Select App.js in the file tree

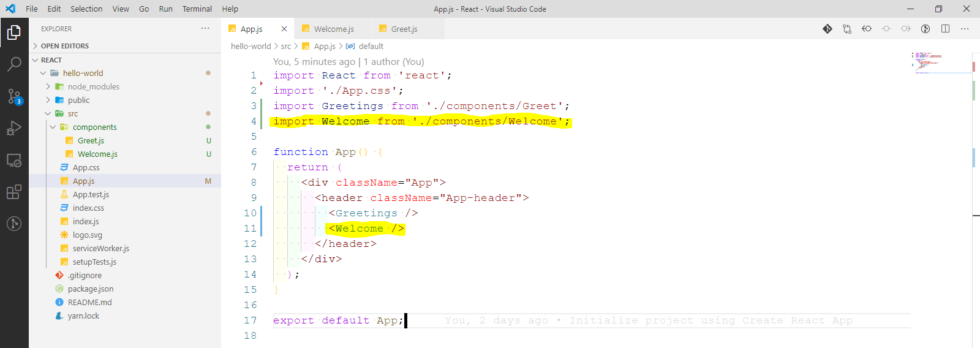point(83,181)
